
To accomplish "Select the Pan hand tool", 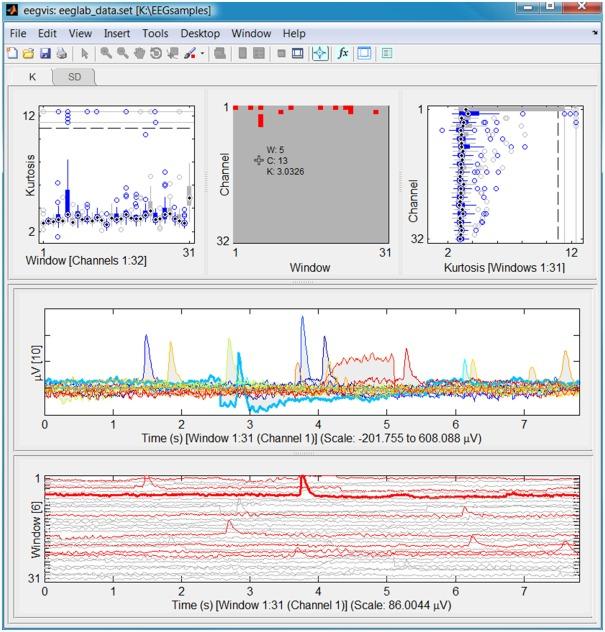I will click(x=139, y=53).
